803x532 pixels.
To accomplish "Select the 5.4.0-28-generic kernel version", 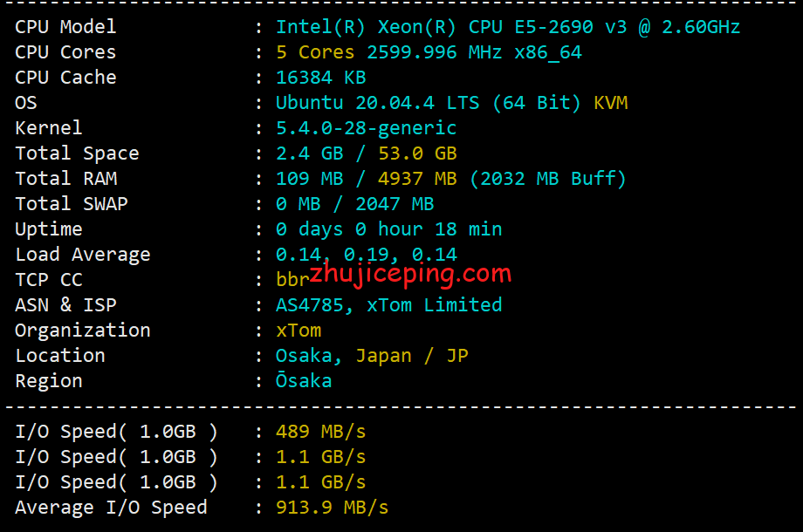I will (x=366, y=128).
